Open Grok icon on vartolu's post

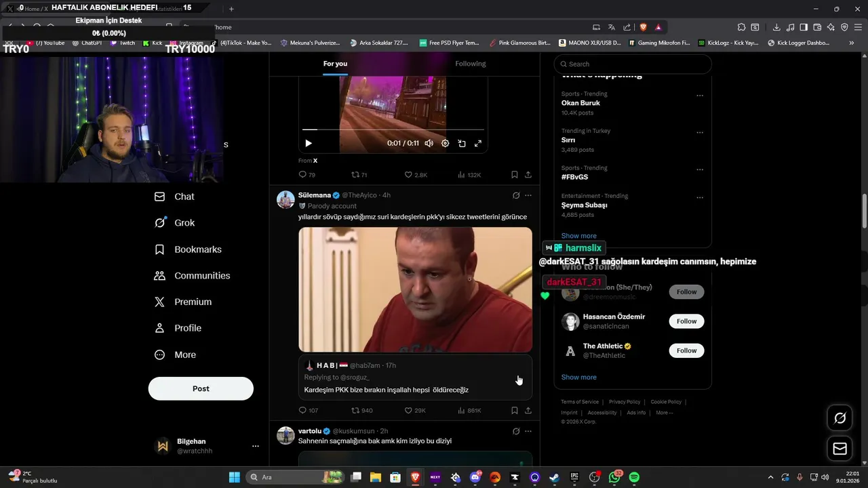pyautogui.click(x=516, y=431)
